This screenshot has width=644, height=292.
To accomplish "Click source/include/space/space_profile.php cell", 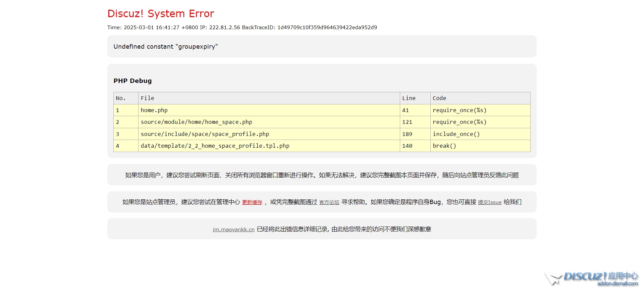I will coord(269,134).
